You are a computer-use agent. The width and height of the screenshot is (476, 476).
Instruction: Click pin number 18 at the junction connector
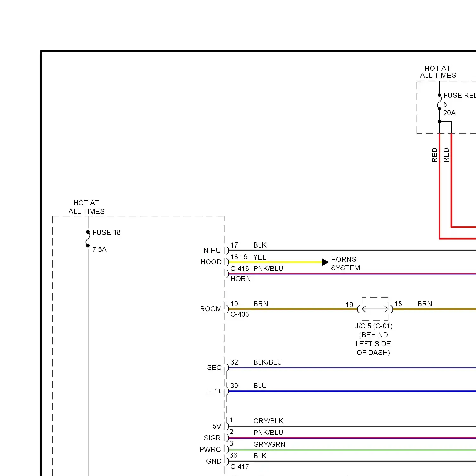(x=398, y=304)
